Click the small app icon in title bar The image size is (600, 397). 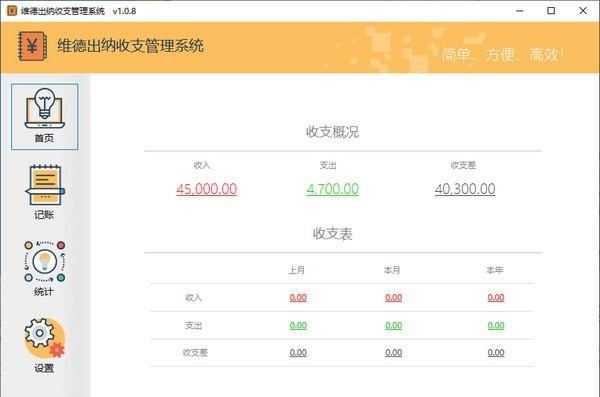pos(12,11)
